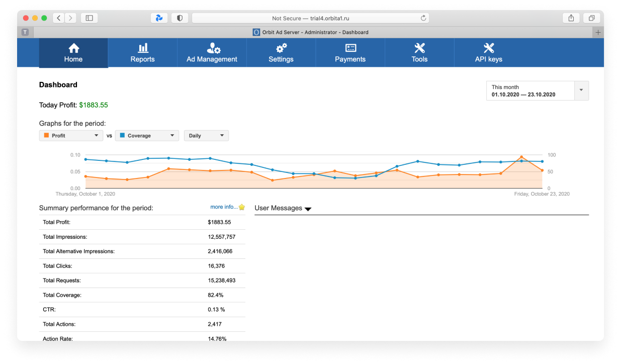This screenshot has height=364, width=620.
Task: Follow the more info... link
Action: point(224,207)
